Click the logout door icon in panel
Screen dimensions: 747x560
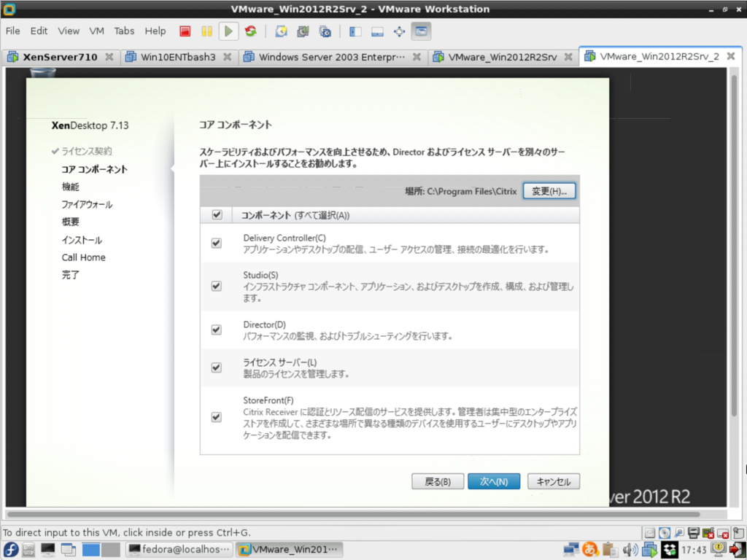pyautogui.click(x=738, y=550)
